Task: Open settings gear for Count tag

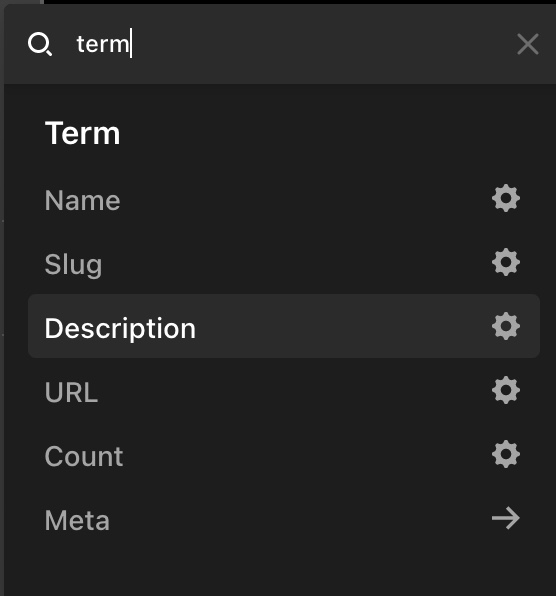Action: (x=505, y=454)
